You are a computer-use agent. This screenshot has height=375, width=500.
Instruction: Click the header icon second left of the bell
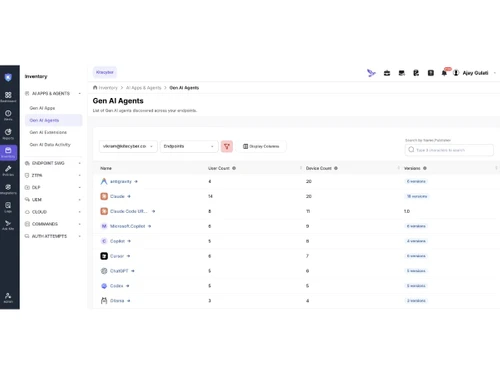coord(416,73)
